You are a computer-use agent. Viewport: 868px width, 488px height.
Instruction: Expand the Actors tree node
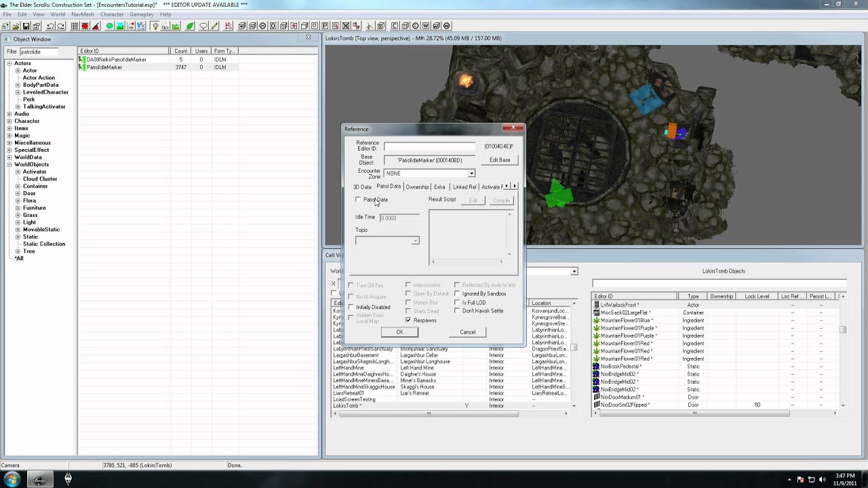click(10, 64)
